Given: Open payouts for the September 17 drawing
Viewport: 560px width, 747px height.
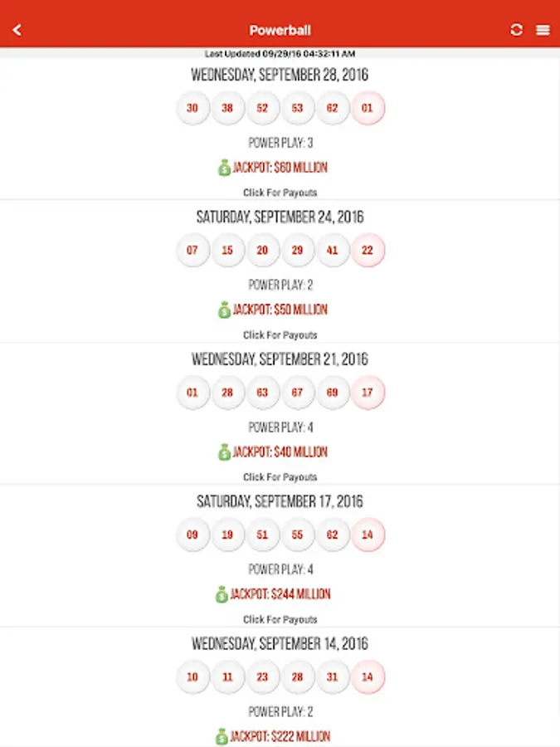Looking at the screenshot, I should [280, 620].
